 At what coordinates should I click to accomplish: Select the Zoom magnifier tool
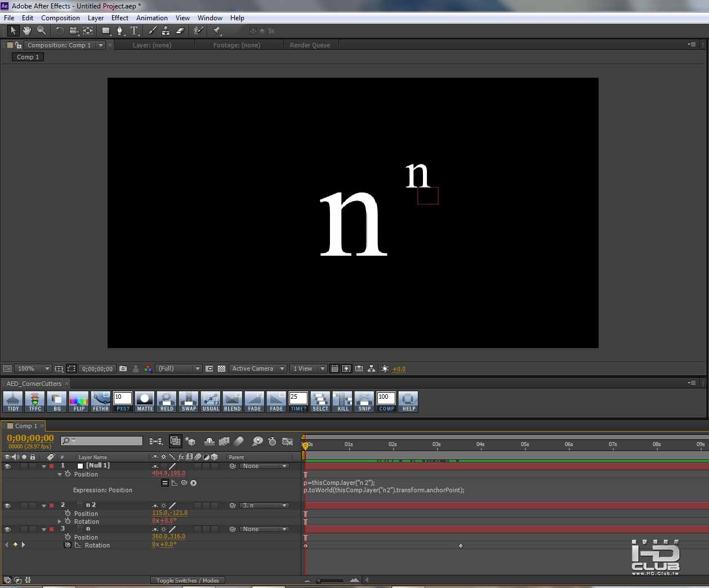coord(41,30)
